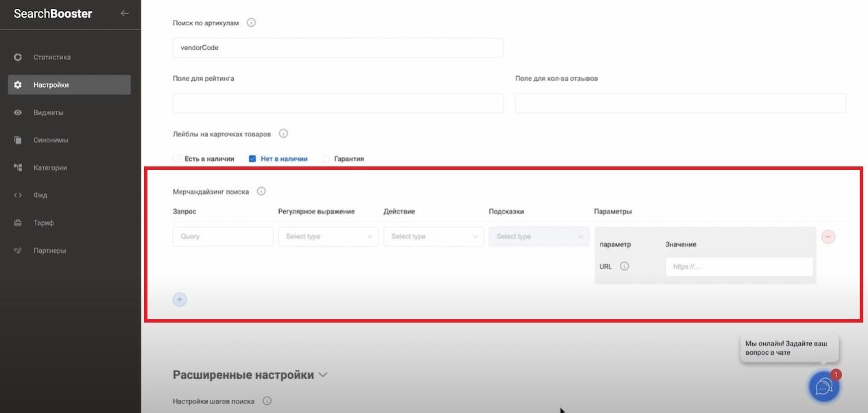Viewport: 868px width, 413px height.
Task: Open the Виджеты sidebar item
Action: point(48,112)
